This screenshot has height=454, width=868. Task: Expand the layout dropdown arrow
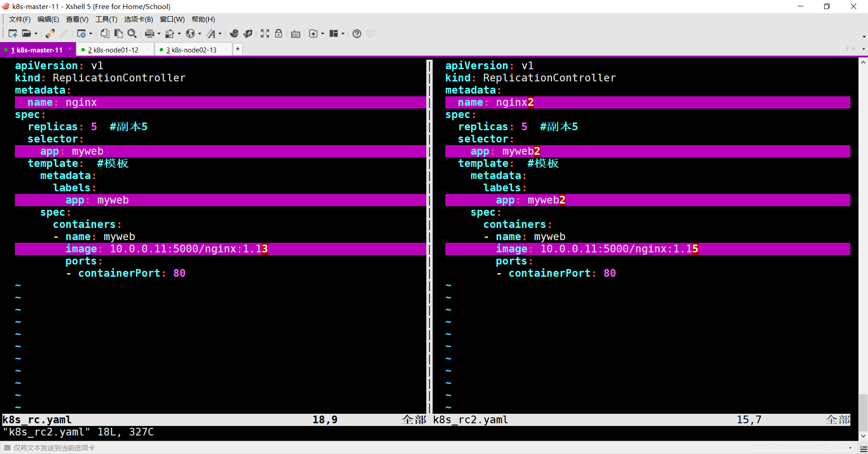[343, 34]
